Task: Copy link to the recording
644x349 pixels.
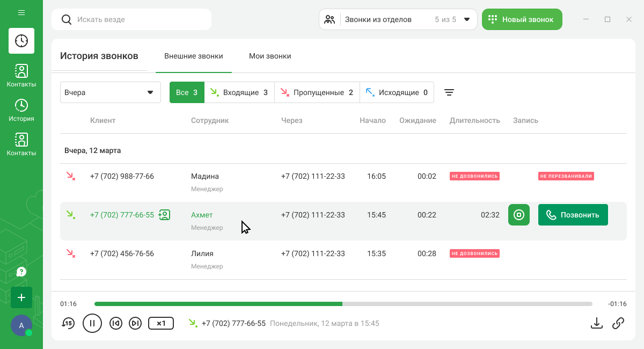Action: tap(618, 323)
